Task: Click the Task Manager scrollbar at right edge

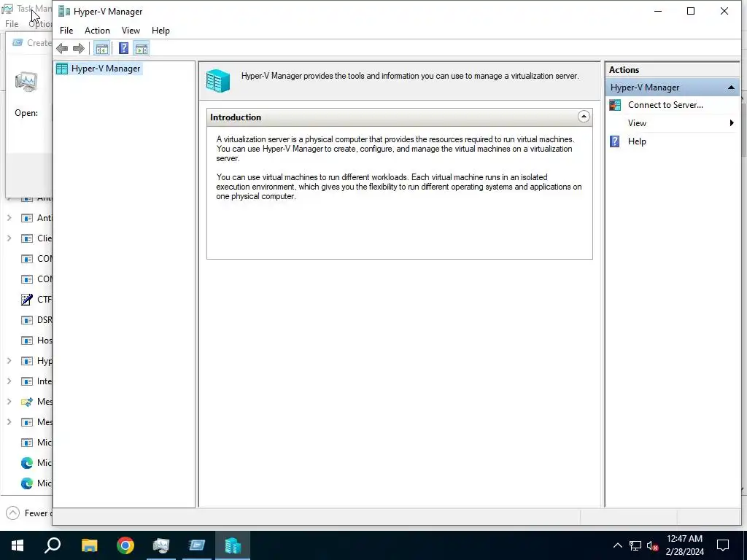Action: pos(743,128)
